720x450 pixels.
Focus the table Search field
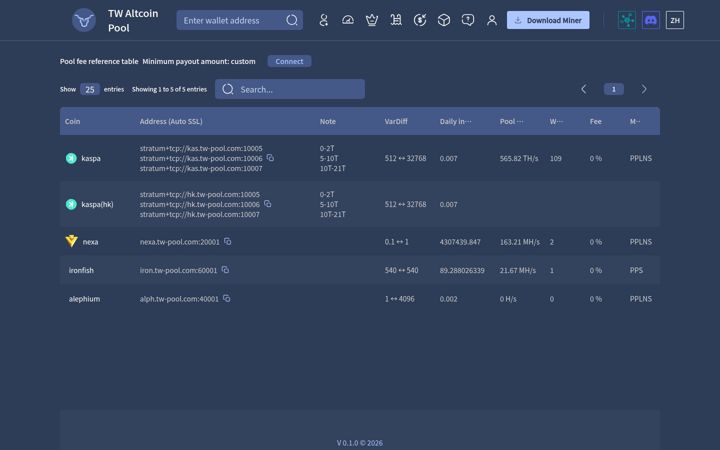point(290,89)
